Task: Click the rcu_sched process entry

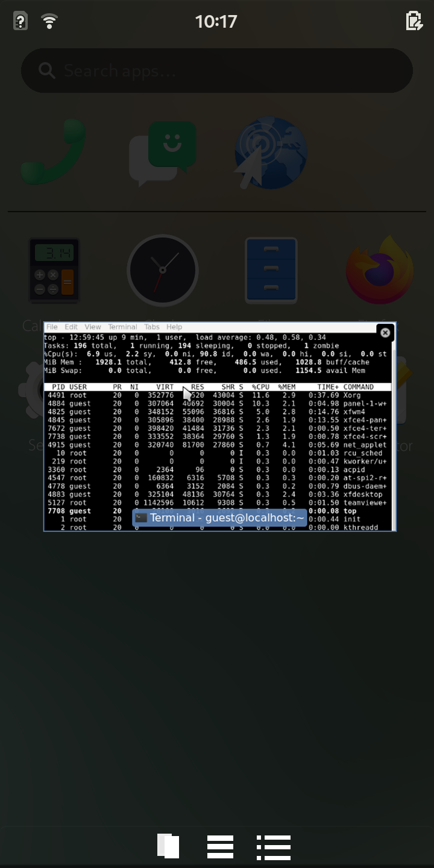Action: coord(218,453)
